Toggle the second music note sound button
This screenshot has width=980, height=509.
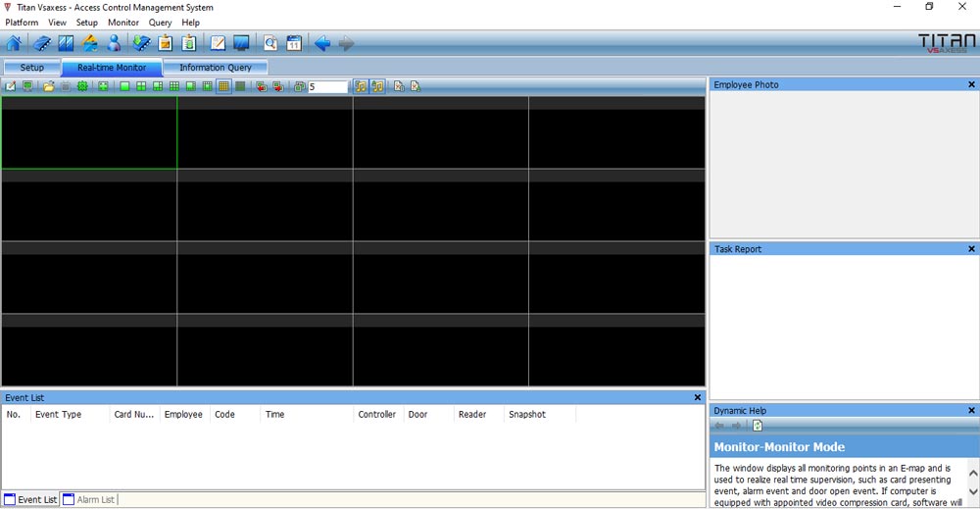click(377, 87)
